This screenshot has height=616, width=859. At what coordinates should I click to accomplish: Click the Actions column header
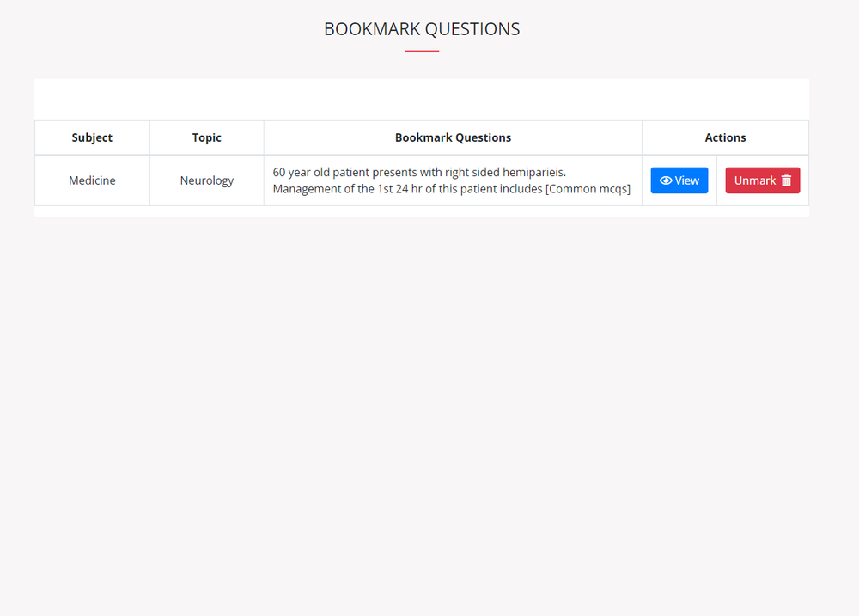[725, 137]
